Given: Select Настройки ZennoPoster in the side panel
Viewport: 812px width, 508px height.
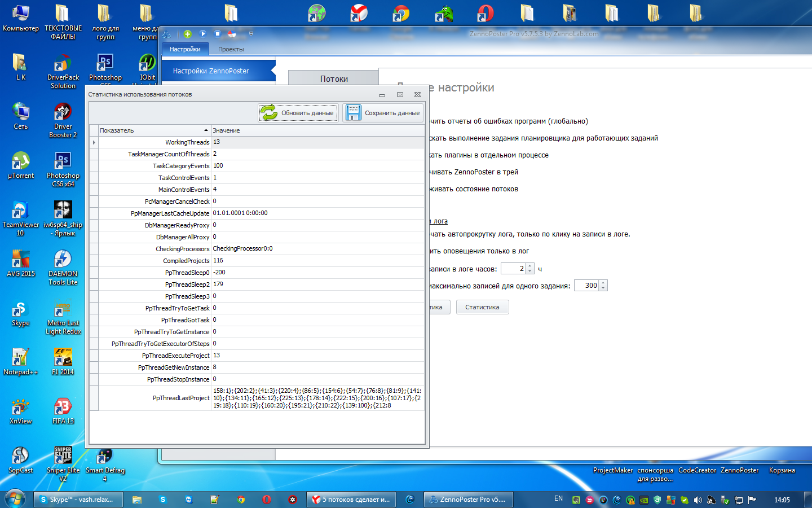Looking at the screenshot, I should 219,71.
